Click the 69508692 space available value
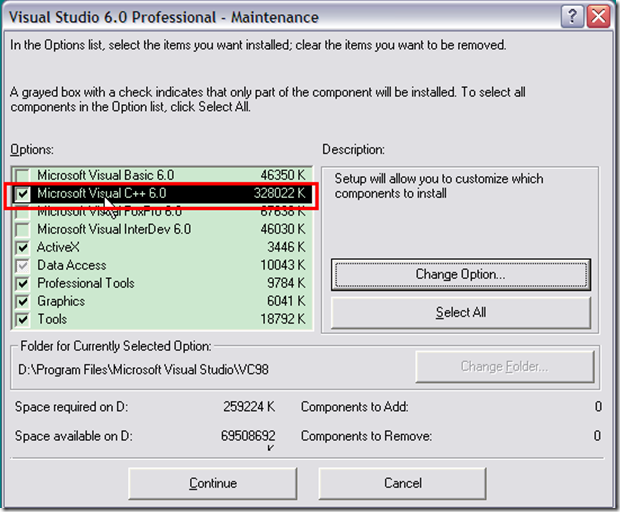The height and width of the screenshot is (512, 620). (x=248, y=436)
